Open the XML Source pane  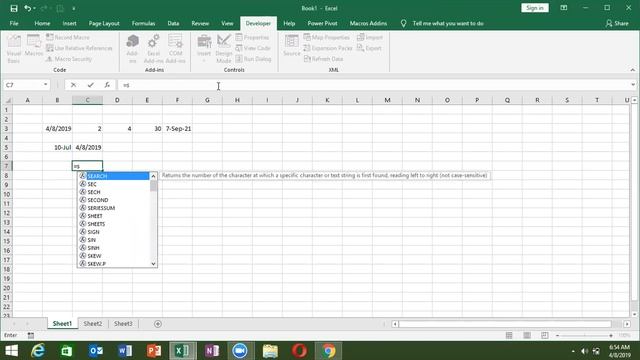point(291,46)
